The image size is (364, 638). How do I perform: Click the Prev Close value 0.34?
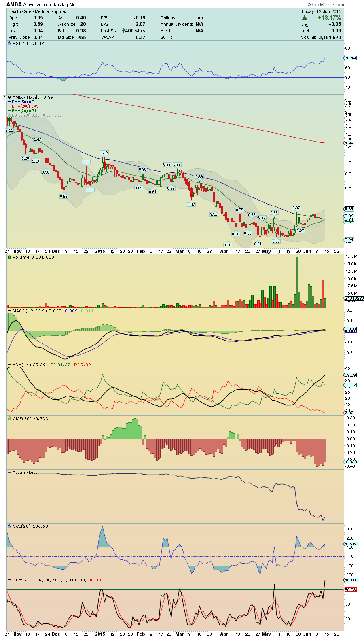click(38, 37)
